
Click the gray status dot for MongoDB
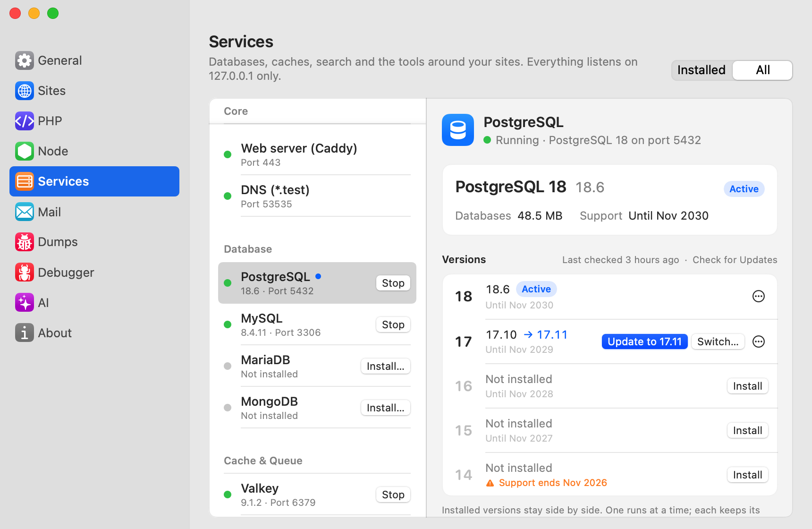point(228,408)
